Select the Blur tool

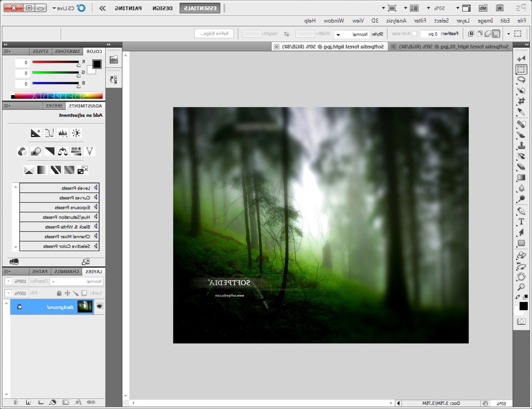pos(521,188)
